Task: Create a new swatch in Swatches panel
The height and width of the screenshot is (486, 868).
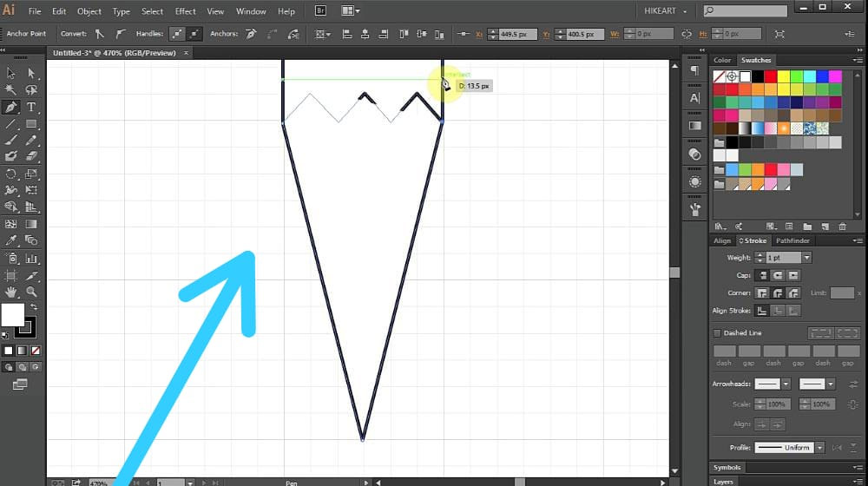Action: pos(825,227)
